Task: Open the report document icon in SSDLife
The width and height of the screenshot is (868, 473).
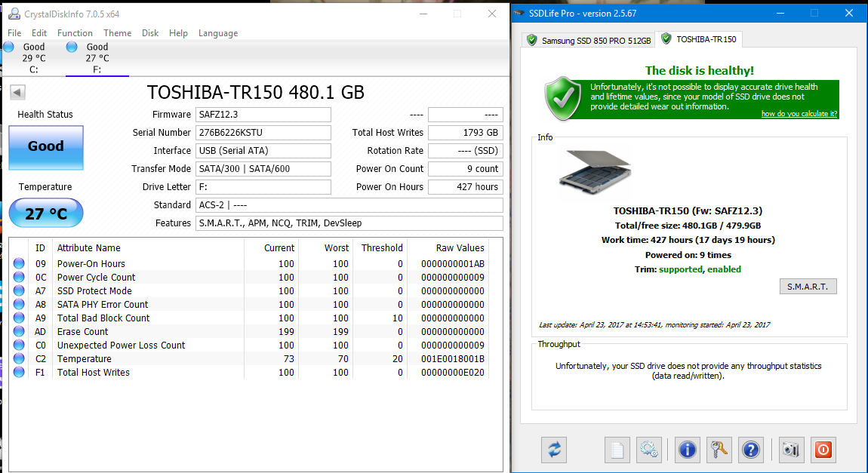Action: (x=617, y=450)
